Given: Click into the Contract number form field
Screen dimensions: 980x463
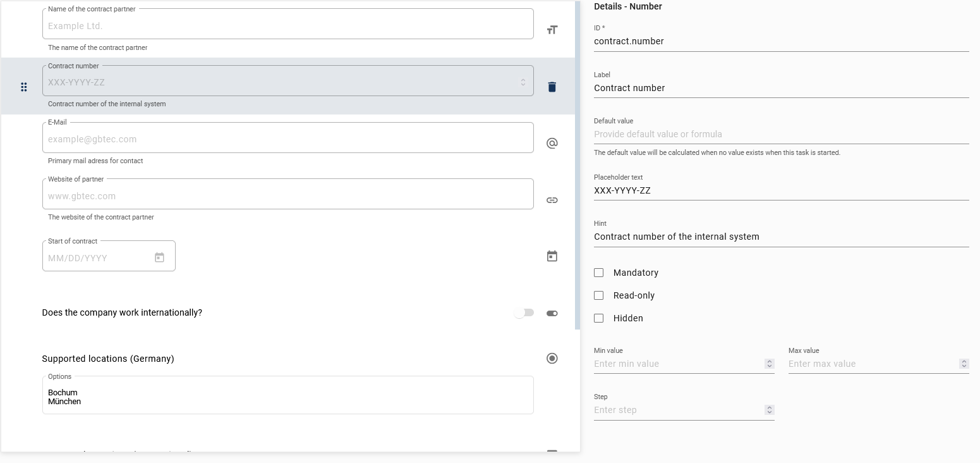Looking at the screenshot, I should (x=288, y=81).
